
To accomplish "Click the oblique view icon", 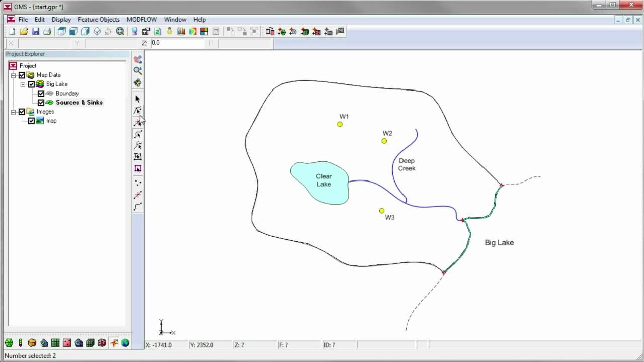I will pyautogui.click(x=97, y=31).
